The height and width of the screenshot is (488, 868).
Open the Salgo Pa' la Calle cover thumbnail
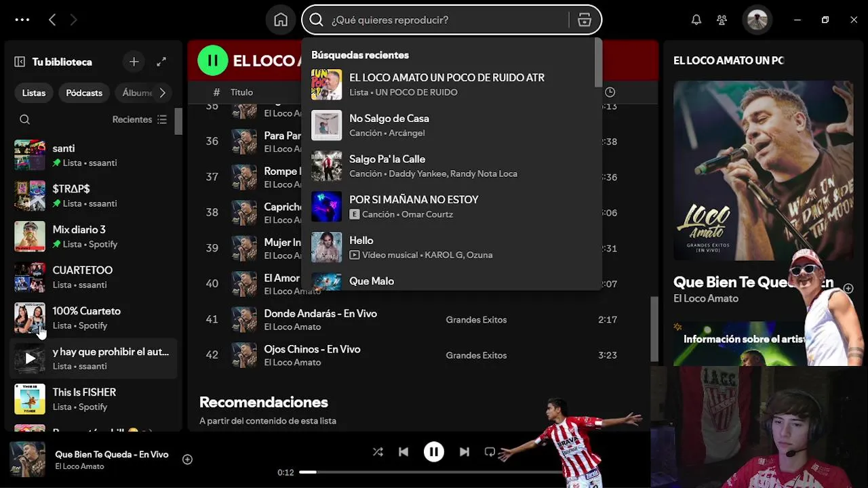pyautogui.click(x=327, y=166)
